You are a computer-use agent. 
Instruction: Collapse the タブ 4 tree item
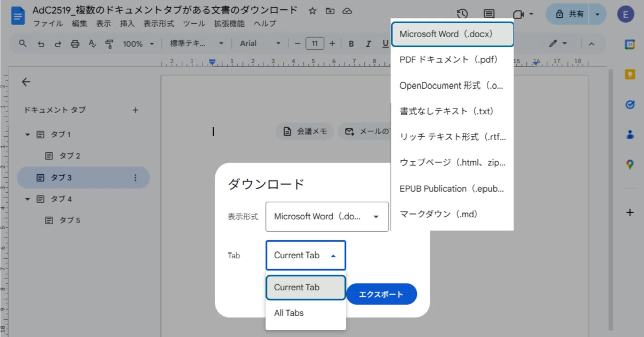(28, 199)
